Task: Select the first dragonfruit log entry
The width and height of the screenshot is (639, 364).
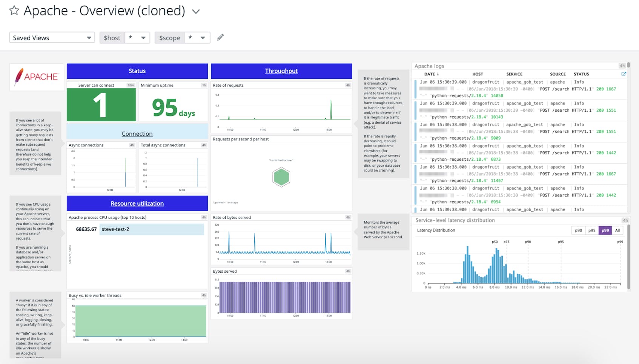Action: point(487,82)
